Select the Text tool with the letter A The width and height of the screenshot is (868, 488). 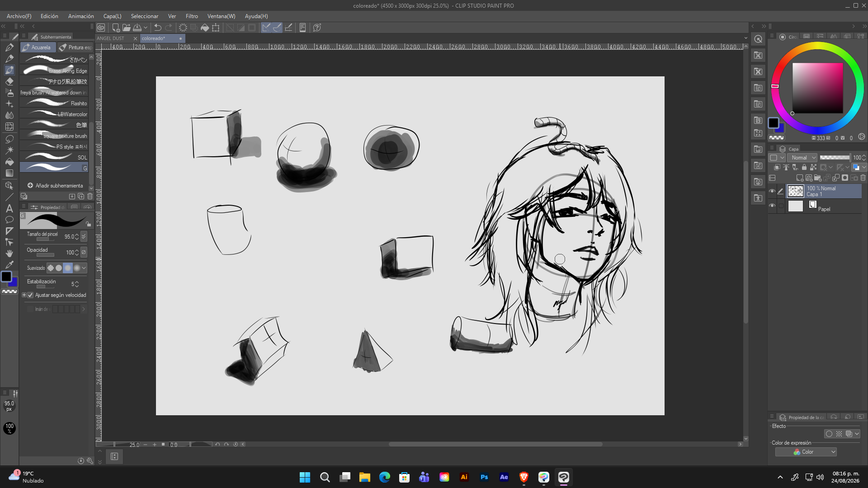click(x=9, y=208)
